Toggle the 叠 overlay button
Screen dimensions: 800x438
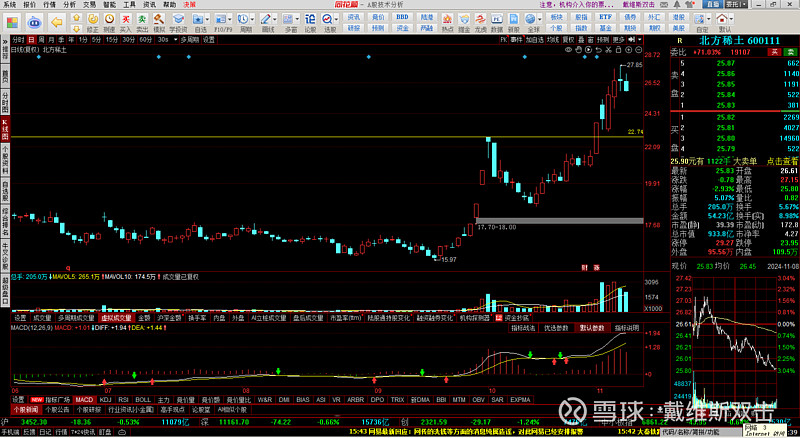tap(581, 39)
